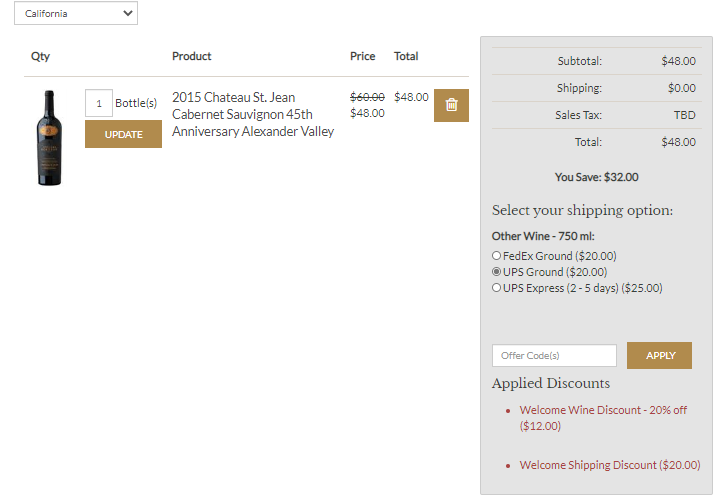Click the struck-through $60.00 original price
718x502 pixels.
coord(367,97)
